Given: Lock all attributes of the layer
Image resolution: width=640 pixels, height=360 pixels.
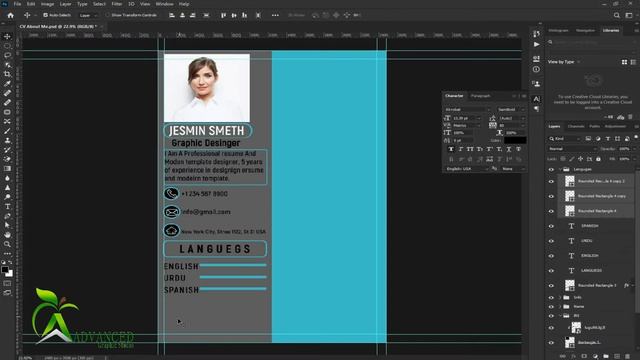Looking at the screenshot, I should (x=598, y=159).
